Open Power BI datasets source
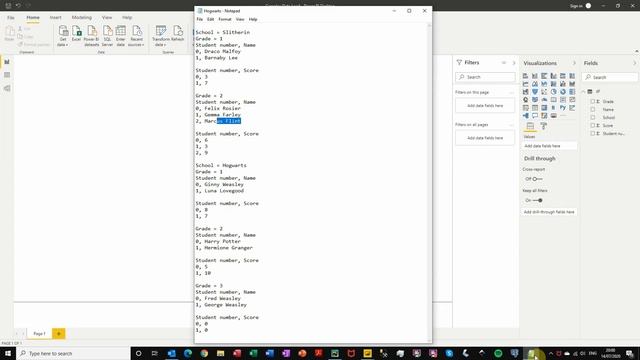Image resolution: width=640 pixels, height=360 pixels. (x=91, y=36)
